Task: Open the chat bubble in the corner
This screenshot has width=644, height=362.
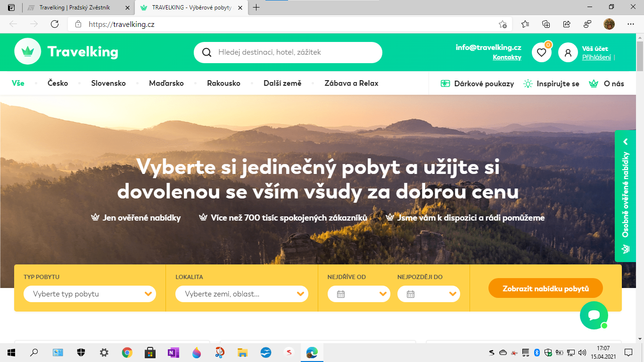Action: click(x=594, y=315)
